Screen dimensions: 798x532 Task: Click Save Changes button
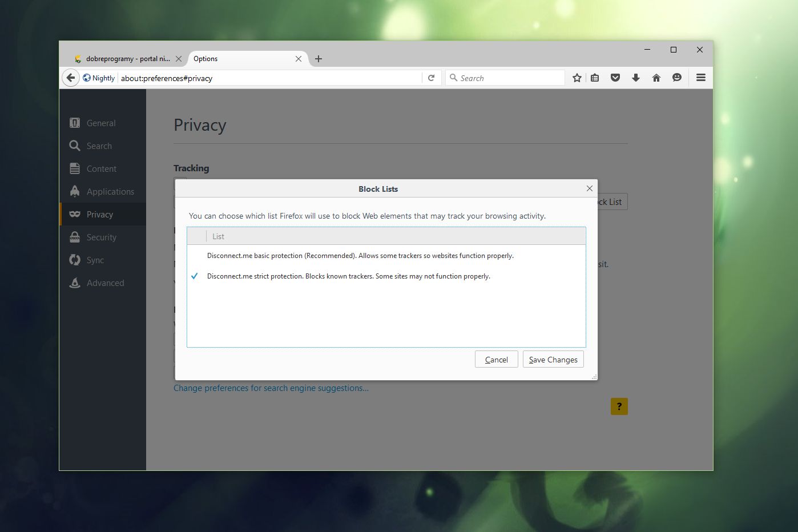(553, 360)
